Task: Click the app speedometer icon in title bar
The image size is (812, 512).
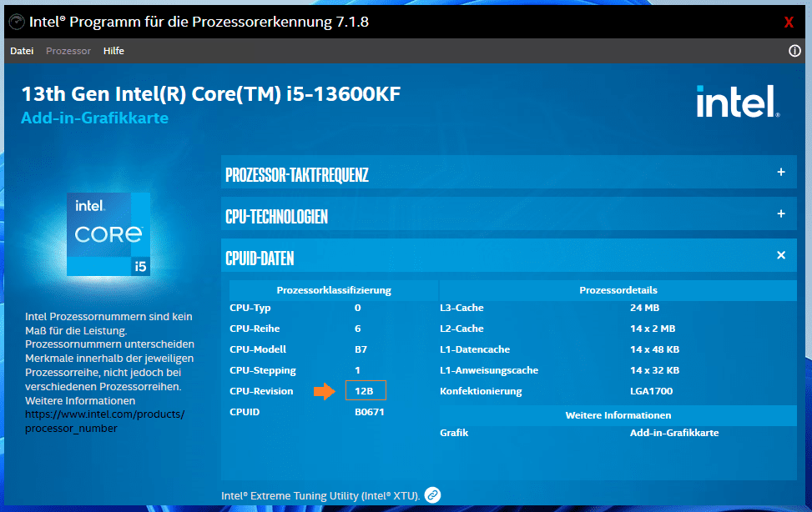Action: click(17, 22)
